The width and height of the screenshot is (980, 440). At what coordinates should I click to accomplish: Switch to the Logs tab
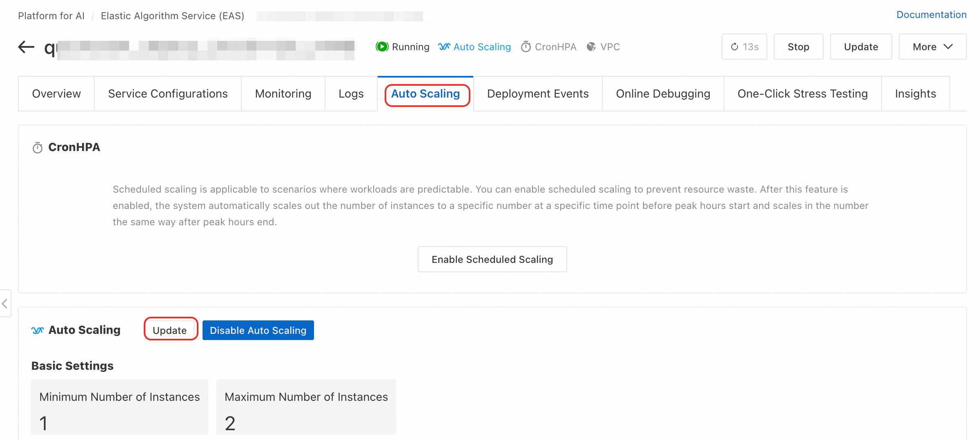(351, 94)
